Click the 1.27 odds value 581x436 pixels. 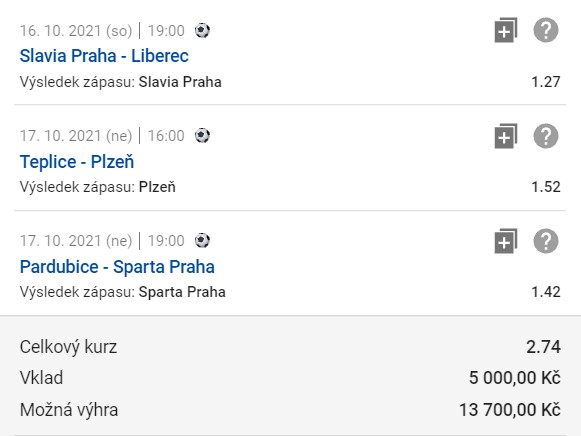coord(546,82)
